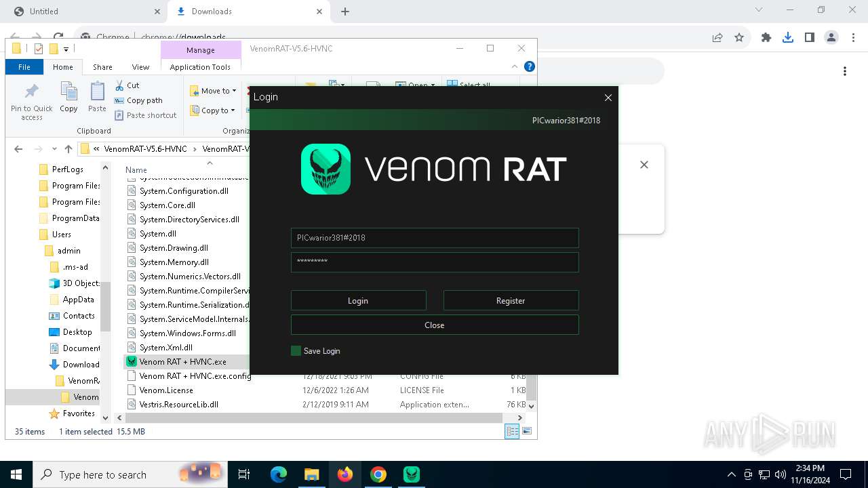Open Chrome downloads toolbar icon

[x=788, y=38]
